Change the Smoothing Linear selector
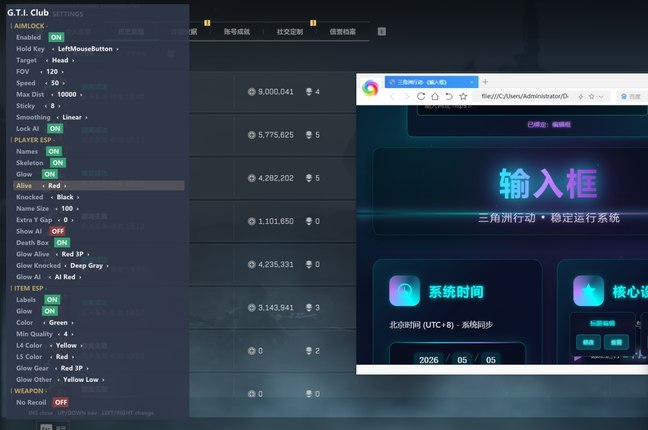Viewport: 648px width, 430px height. (x=72, y=117)
